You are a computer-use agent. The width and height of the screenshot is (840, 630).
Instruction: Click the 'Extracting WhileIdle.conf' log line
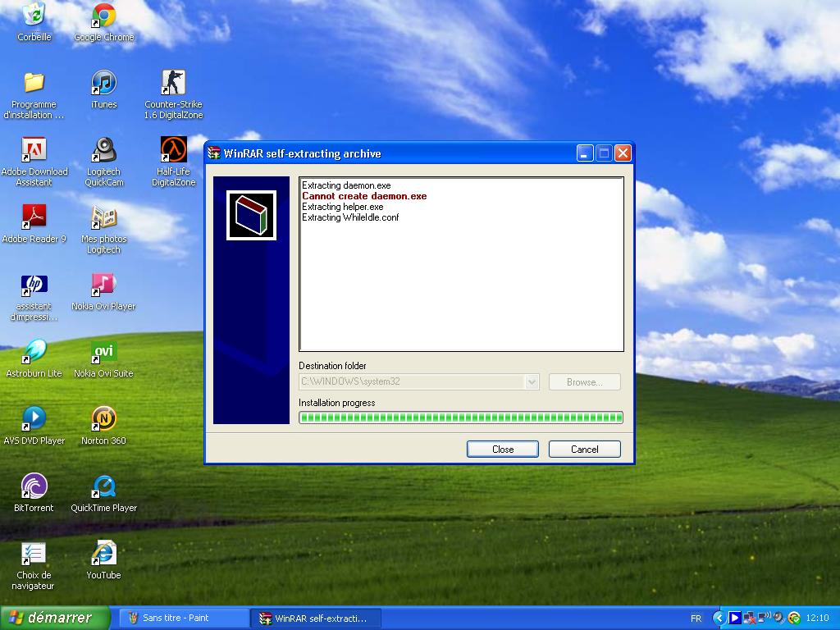350,217
